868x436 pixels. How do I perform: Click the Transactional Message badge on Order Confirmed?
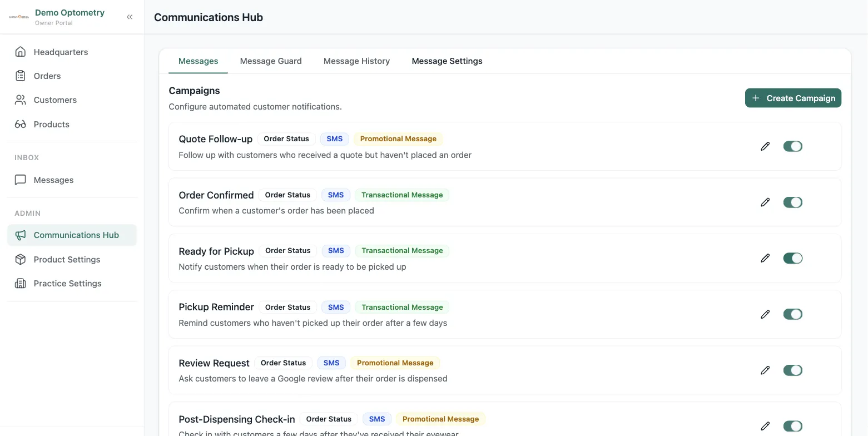click(402, 195)
